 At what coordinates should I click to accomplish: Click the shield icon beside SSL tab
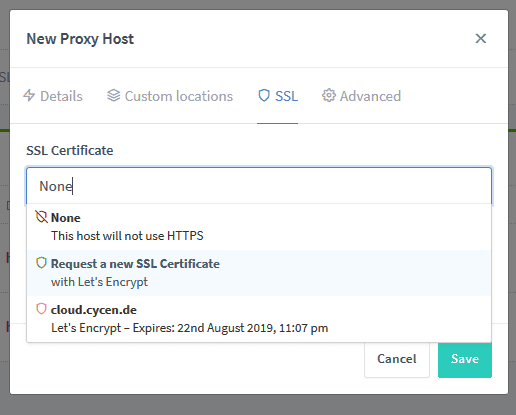coord(264,96)
